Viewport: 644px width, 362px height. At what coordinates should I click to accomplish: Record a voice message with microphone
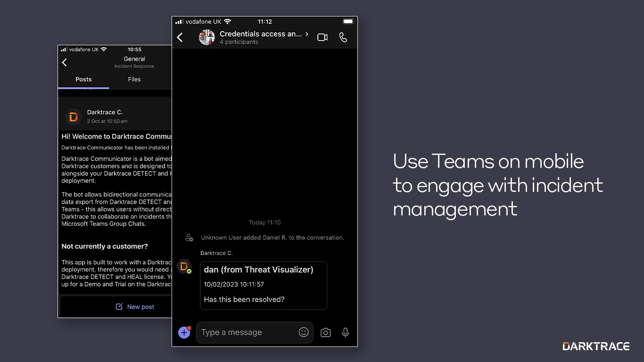coord(346,333)
